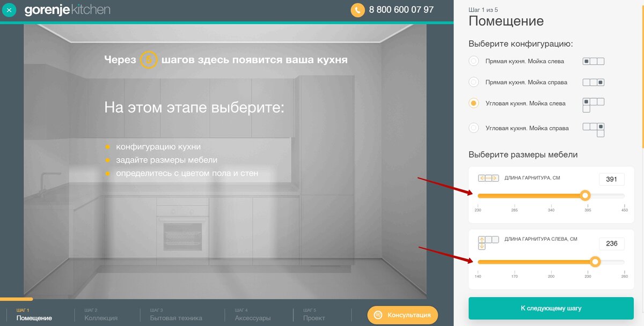Click the orange phone icon in the header

[x=357, y=9]
